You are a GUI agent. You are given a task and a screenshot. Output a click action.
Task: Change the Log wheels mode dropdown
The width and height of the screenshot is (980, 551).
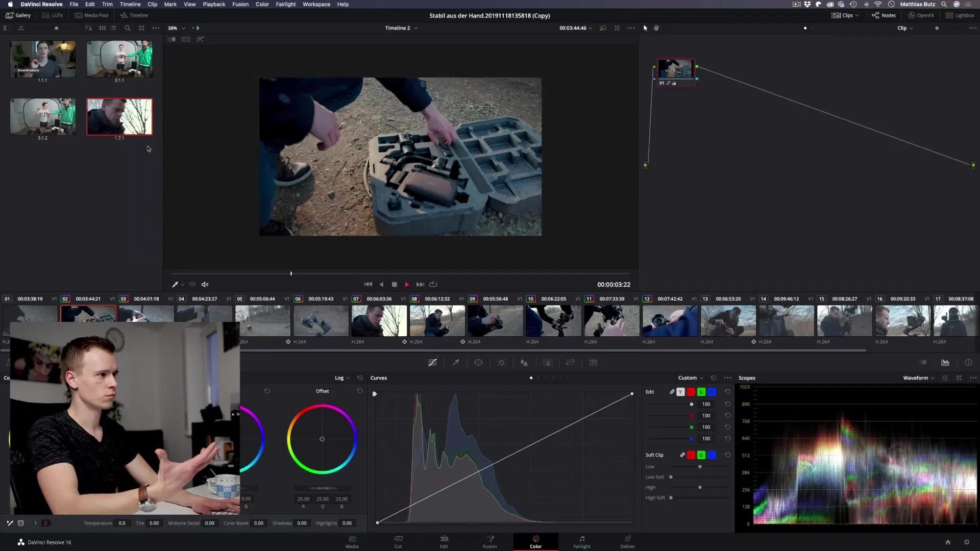pos(342,378)
